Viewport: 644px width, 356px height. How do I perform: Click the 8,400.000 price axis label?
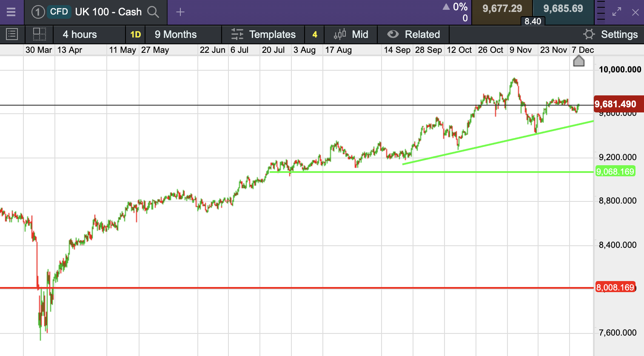point(618,245)
